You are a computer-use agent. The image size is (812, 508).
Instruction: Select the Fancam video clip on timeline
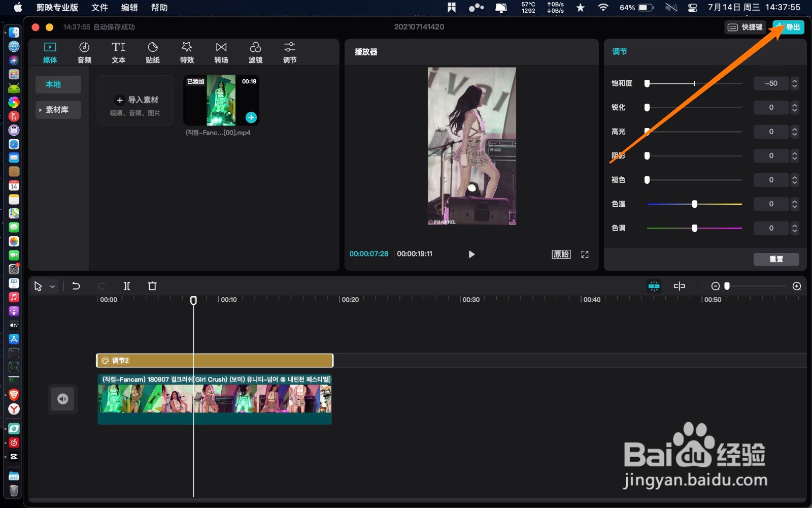click(x=215, y=399)
